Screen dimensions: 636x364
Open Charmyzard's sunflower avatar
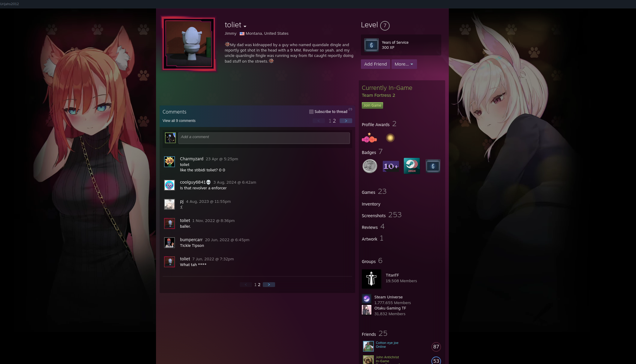pyautogui.click(x=169, y=162)
